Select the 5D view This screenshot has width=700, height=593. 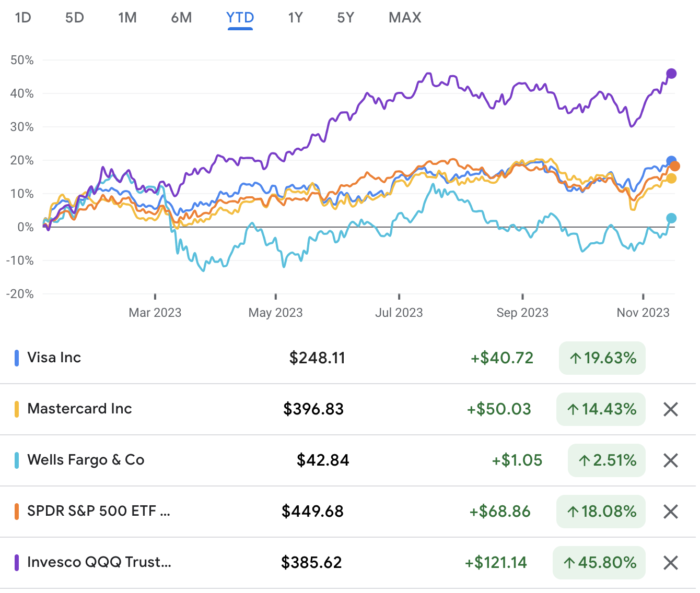pyautogui.click(x=74, y=17)
